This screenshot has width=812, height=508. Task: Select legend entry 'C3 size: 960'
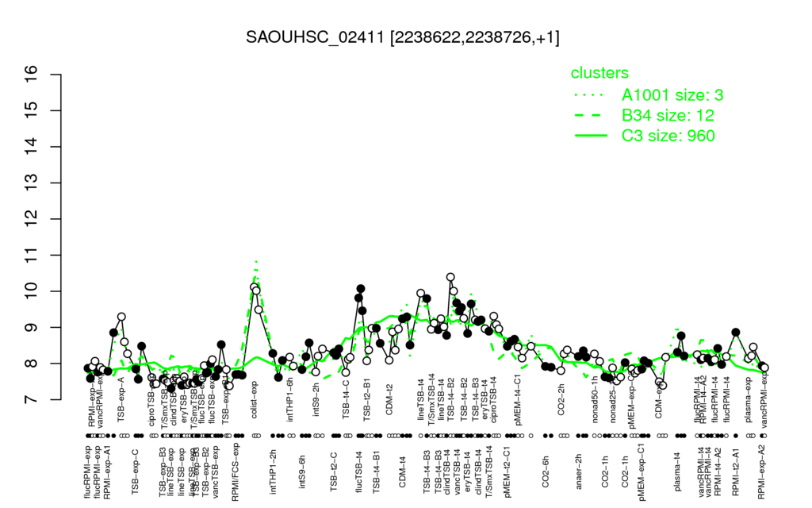(668, 135)
